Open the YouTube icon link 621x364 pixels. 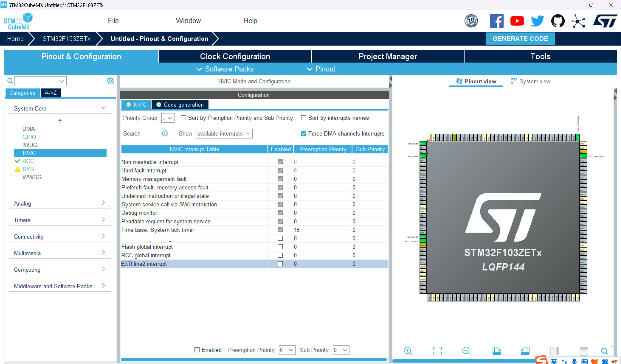(x=517, y=21)
